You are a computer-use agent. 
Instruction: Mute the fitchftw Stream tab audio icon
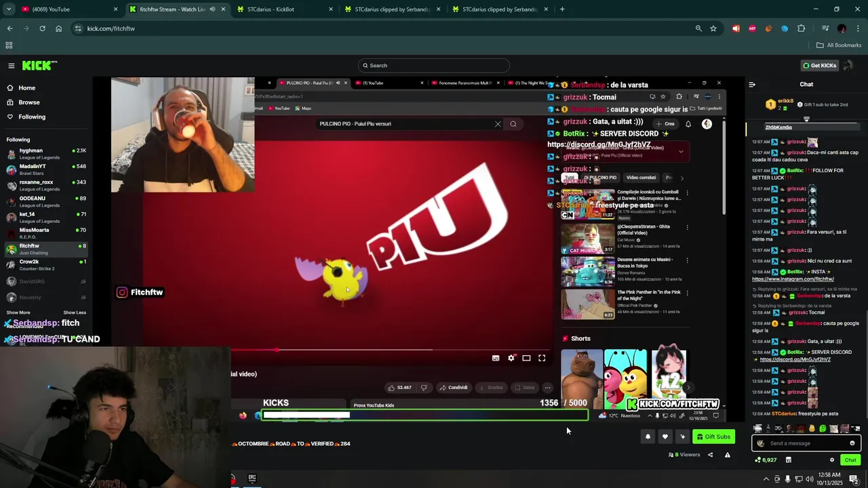[x=212, y=9]
